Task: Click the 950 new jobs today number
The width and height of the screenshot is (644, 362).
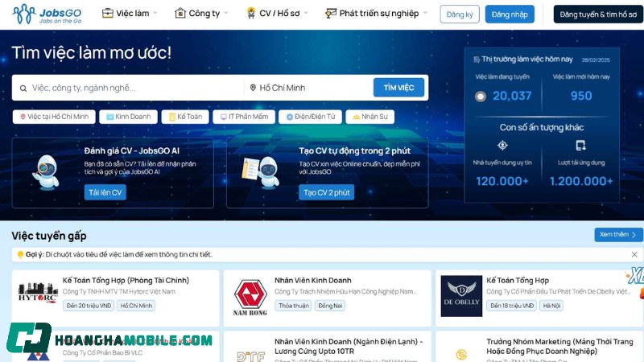Action: click(581, 96)
